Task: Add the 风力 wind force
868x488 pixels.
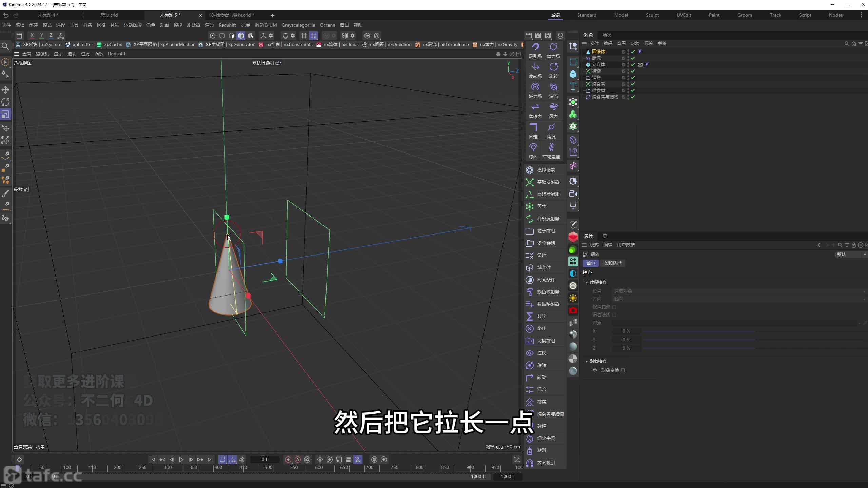Action: click(553, 110)
